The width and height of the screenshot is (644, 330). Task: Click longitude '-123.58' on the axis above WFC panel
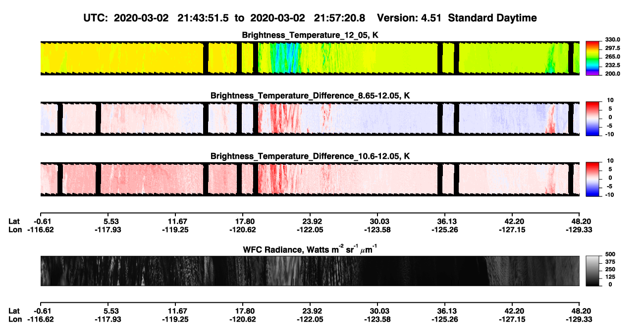coord(378,230)
